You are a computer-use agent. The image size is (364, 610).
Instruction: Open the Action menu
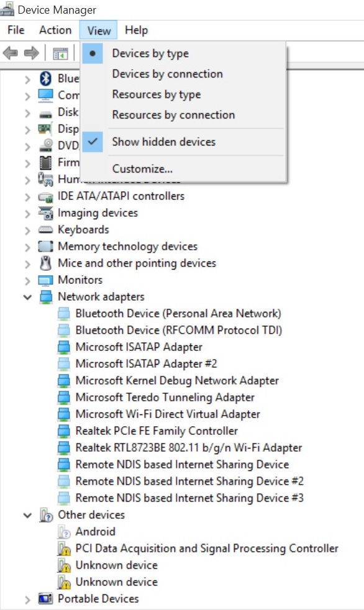point(55,30)
